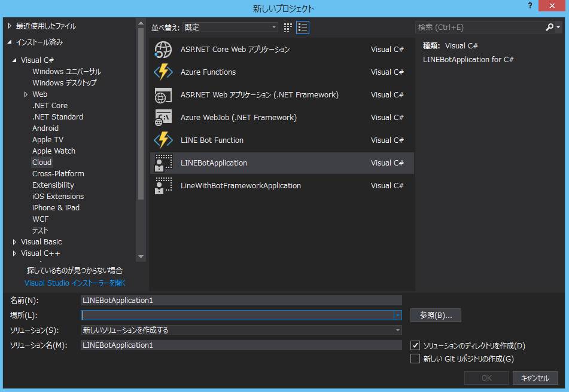Click the LINEBotApplication template icon
Viewport: 569px width, 392px height.
pos(163,163)
